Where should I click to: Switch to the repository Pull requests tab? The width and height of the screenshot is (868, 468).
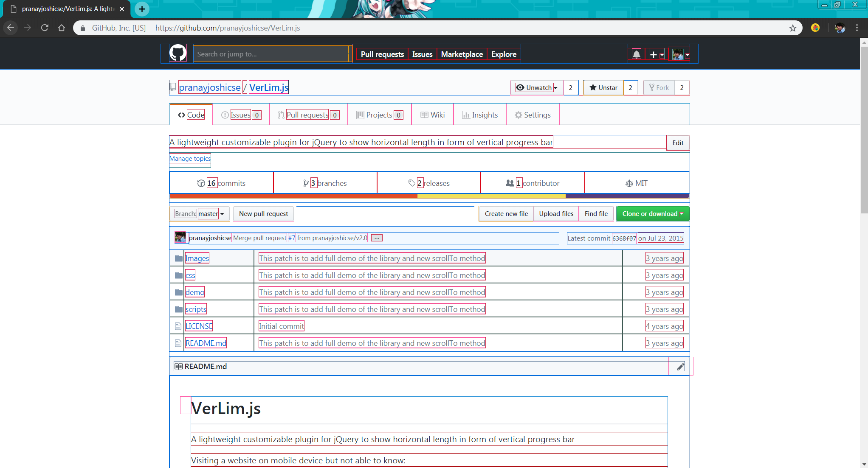308,115
